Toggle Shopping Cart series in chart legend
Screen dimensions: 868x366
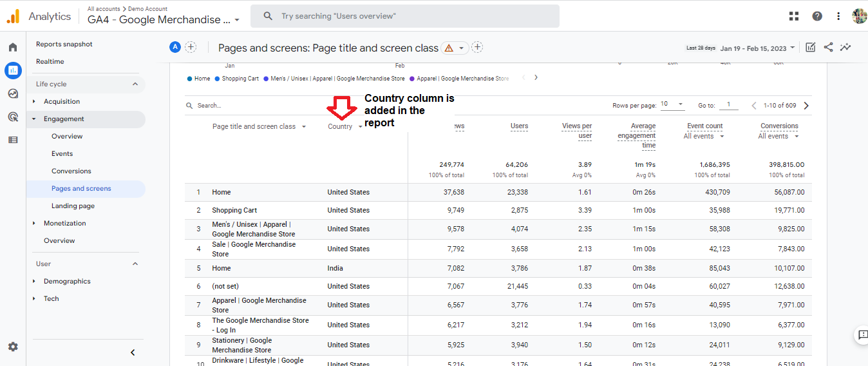click(237, 79)
